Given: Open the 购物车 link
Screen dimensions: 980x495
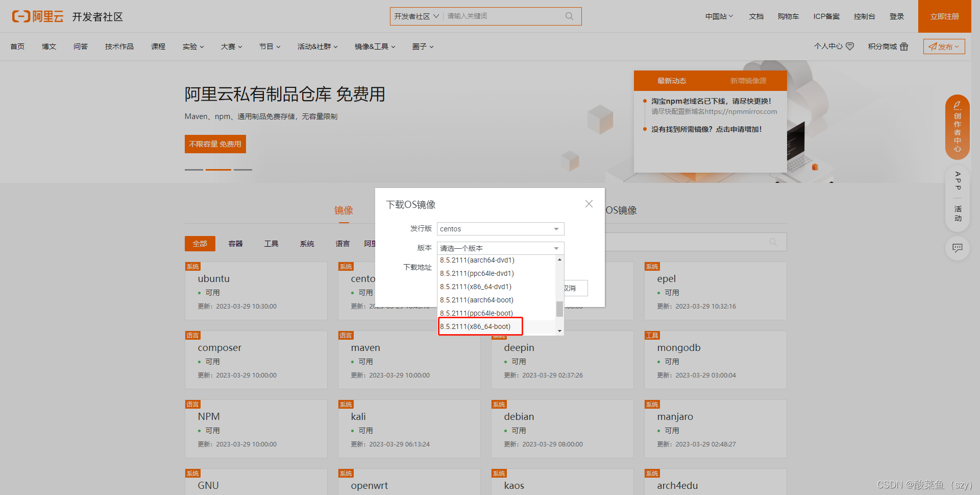Looking at the screenshot, I should coord(788,16).
